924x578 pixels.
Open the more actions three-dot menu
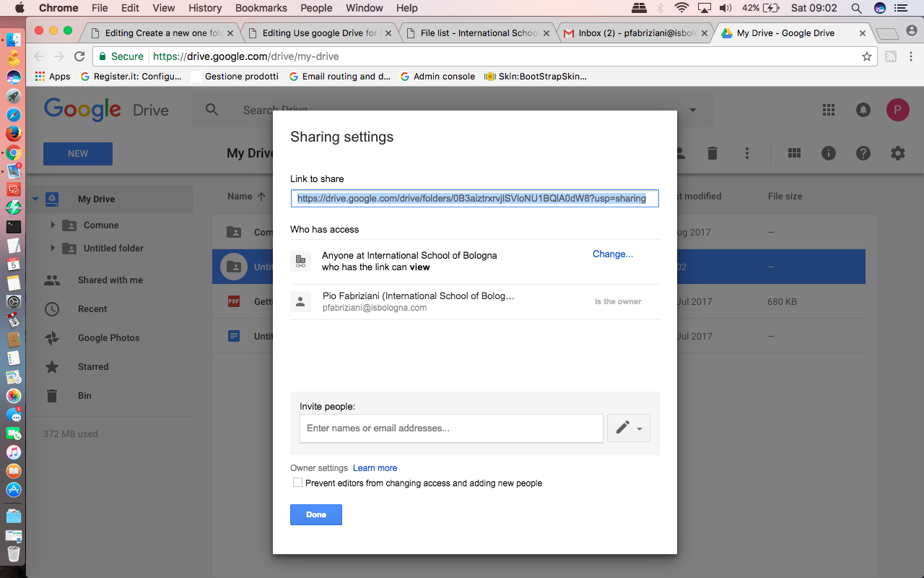747,153
